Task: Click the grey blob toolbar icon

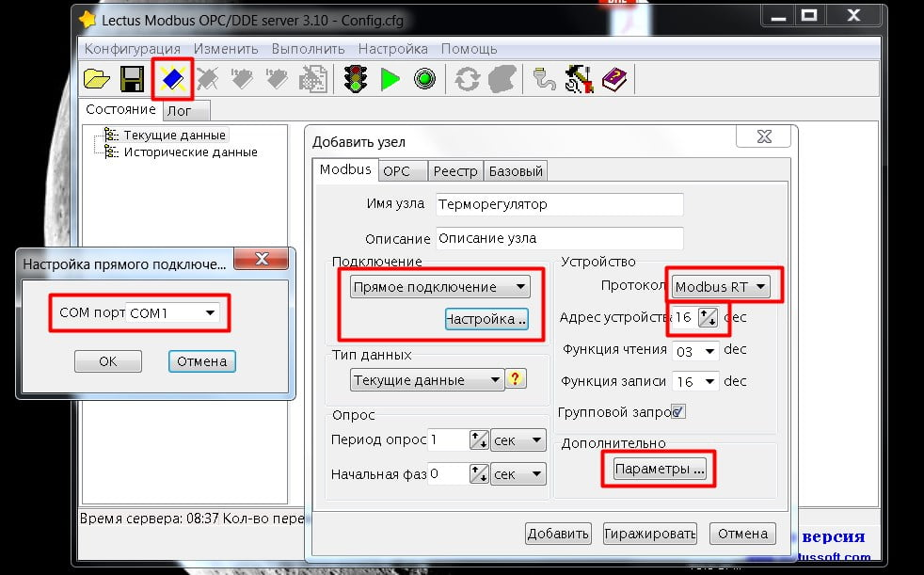Action: pos(502,79)
